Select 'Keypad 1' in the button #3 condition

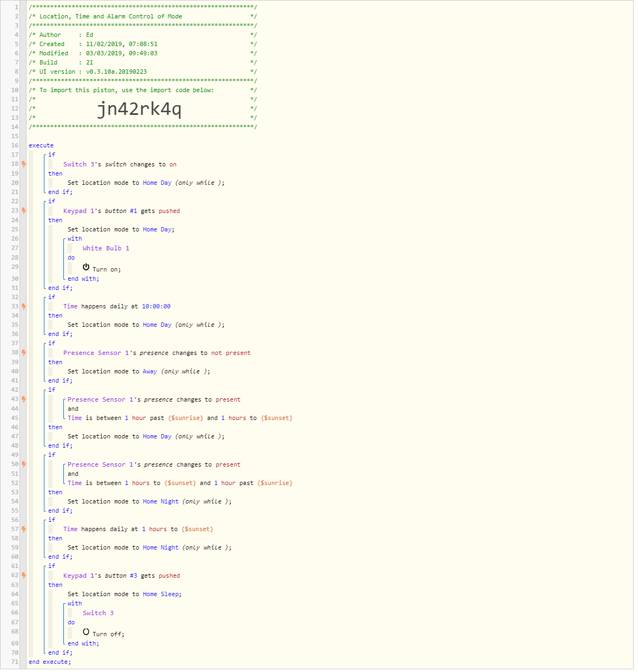tap(79, 576)
